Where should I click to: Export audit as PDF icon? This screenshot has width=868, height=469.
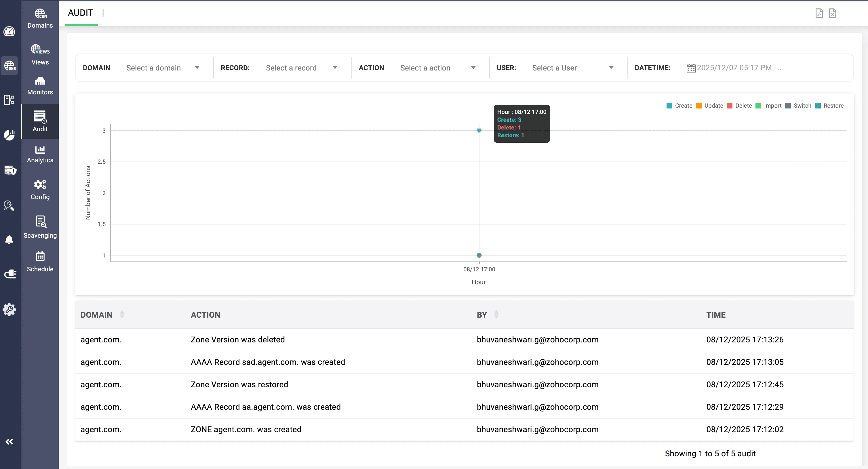tap(819, 14)
